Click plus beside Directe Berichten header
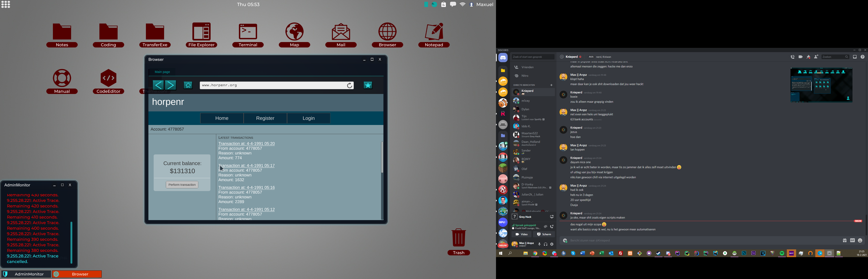 [551, 85]
